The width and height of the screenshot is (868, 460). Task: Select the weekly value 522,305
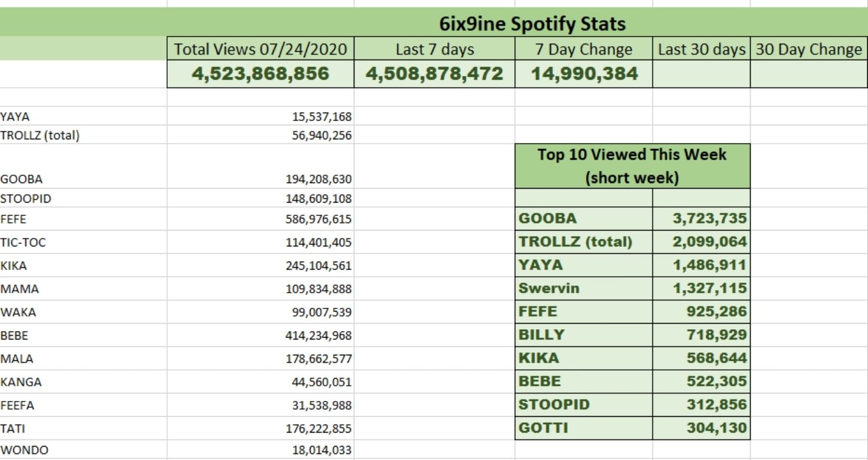pyautogui.click(x=717, y=382)
